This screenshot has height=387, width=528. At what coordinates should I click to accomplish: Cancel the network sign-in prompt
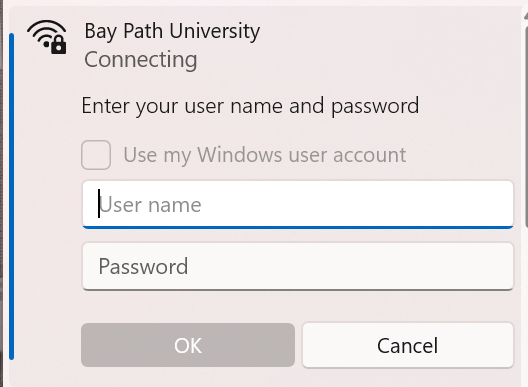pos(408,345)
